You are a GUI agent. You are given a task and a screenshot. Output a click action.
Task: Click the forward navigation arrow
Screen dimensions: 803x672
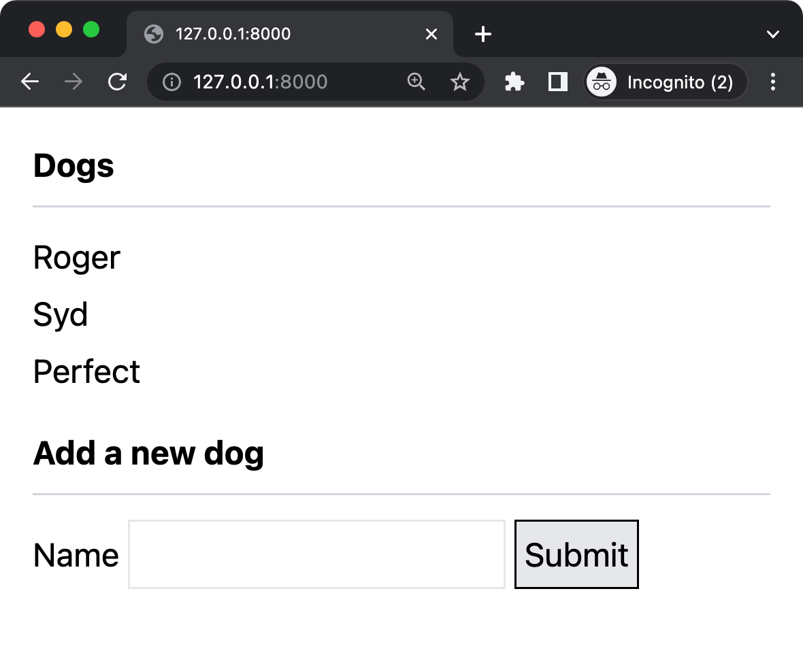click(x=73, y=82)
